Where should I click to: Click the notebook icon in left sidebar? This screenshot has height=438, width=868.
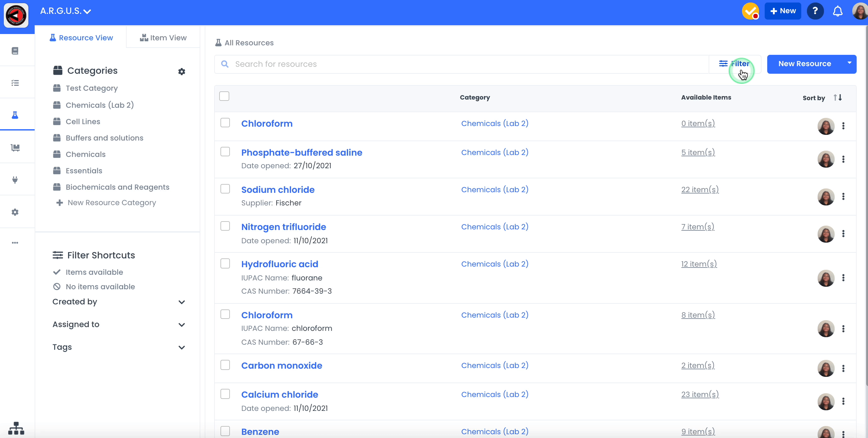(x=15, y=51)
